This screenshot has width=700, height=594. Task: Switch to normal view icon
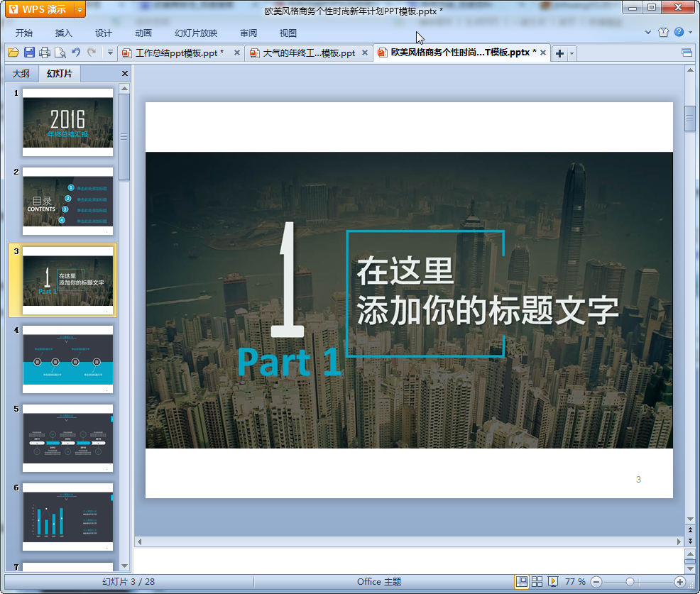[x=521, y=581]
